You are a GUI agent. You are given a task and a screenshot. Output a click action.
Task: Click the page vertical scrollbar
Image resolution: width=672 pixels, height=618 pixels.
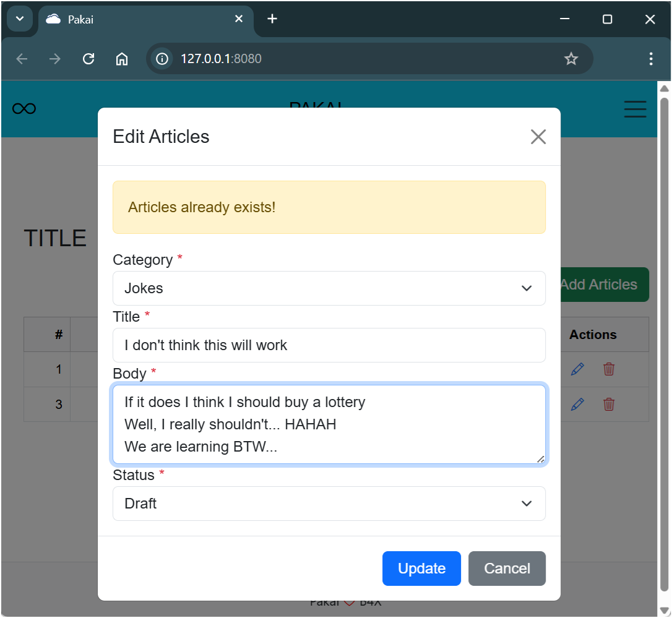[664, 345]
